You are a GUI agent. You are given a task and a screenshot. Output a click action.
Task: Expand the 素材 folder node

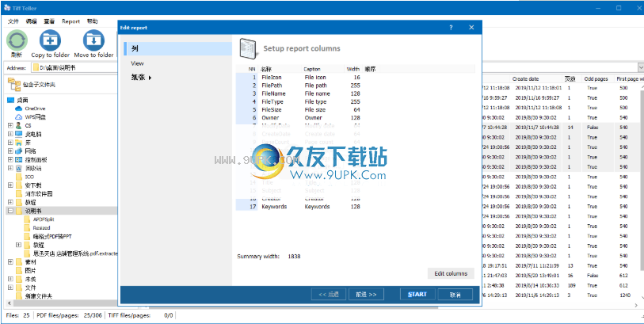10,262
